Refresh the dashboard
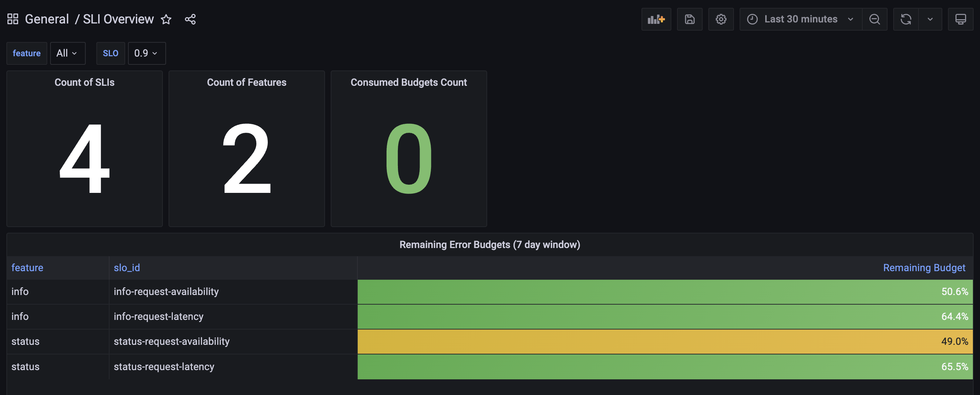Screen dimensions: 980x395 coord(905,19)
